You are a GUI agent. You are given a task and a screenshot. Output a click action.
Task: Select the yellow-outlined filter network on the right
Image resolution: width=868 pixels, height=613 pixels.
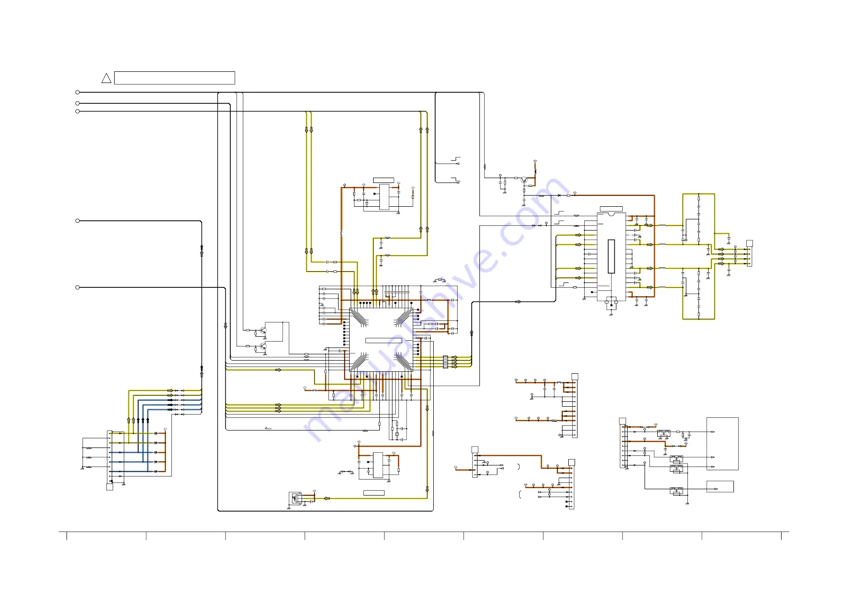(x=698, y=256)
